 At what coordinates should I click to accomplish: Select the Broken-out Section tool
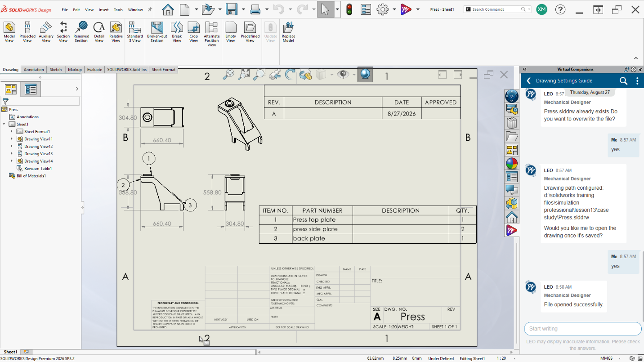tap(157, 32)
